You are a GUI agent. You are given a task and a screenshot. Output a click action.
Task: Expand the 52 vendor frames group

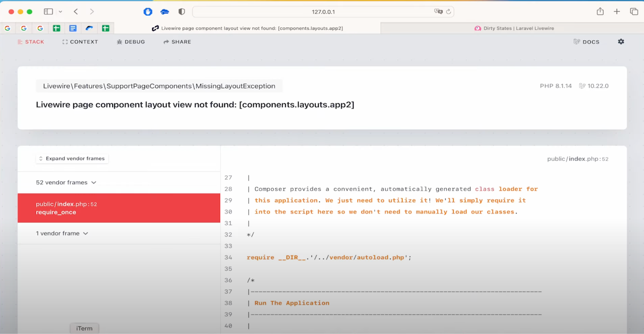point(66,182)
